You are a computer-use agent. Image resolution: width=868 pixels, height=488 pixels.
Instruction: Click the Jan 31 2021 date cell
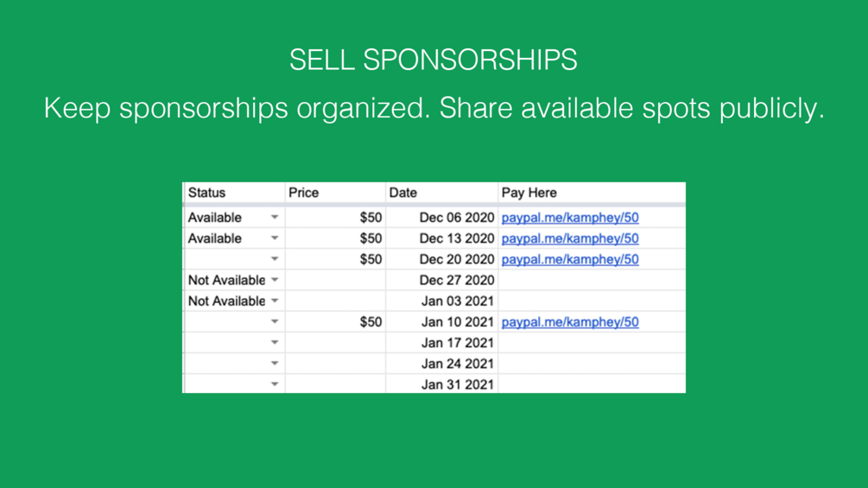click(441, 384)
